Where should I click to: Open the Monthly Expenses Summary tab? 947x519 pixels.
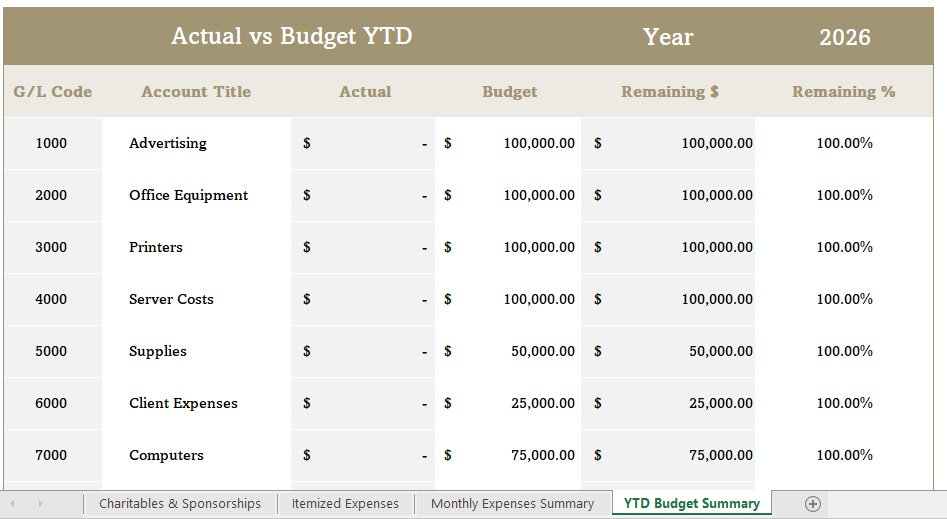click(x=513, y=504)
